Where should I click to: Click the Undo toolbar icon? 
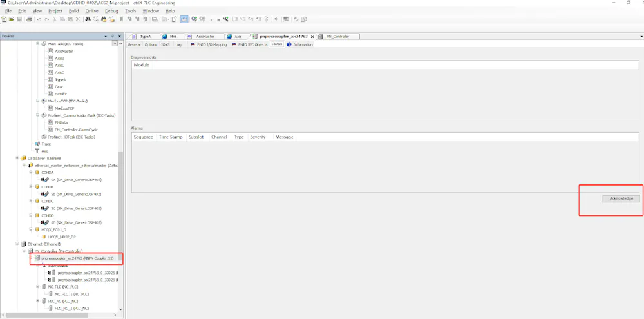point(39,19)
